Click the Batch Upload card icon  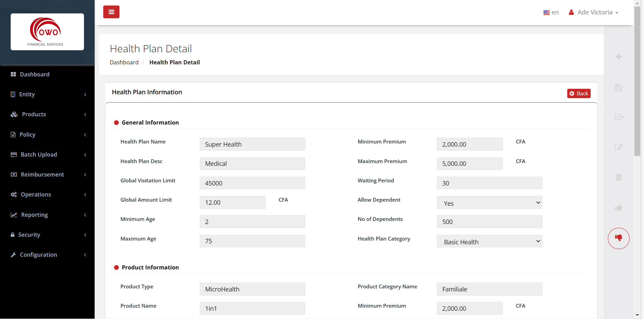pos(14,155)
